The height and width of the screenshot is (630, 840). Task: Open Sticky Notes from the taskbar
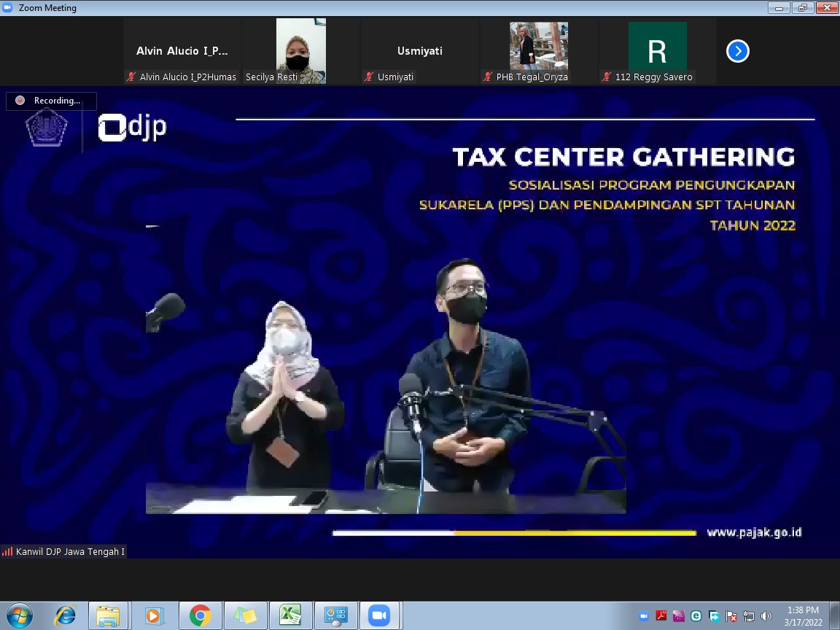click(245, 615)
